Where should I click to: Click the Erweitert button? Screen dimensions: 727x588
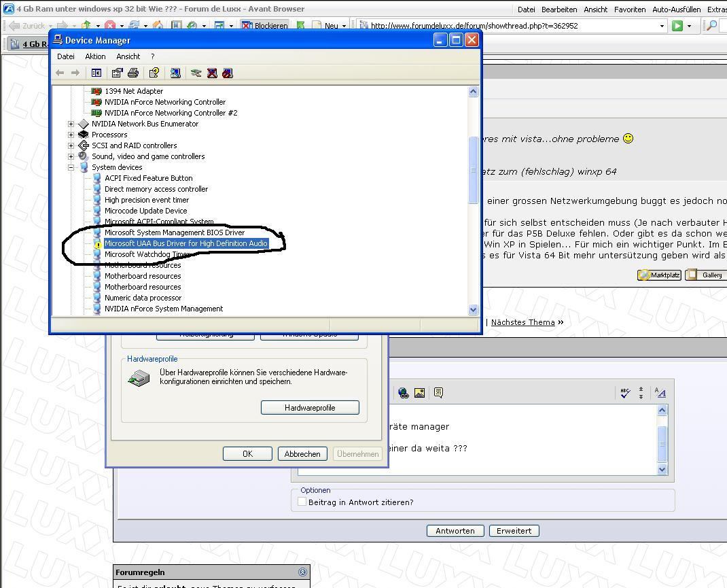click(514, 530)
